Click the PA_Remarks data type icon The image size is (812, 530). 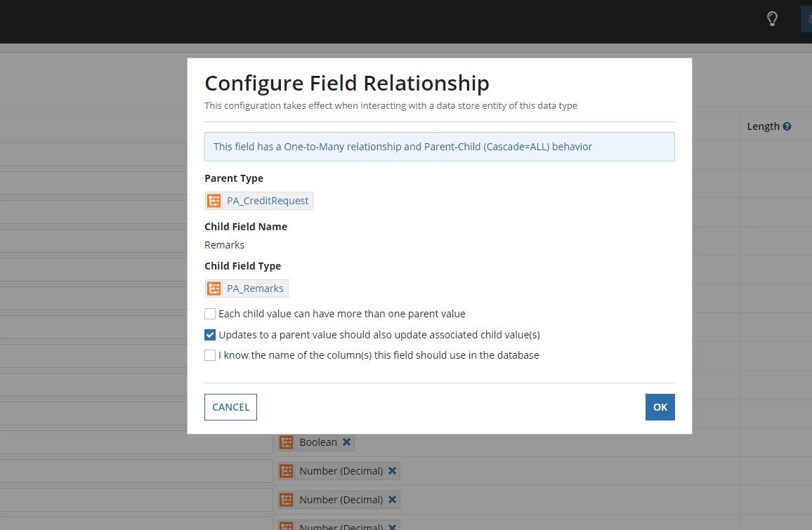(x=214, y=289)
